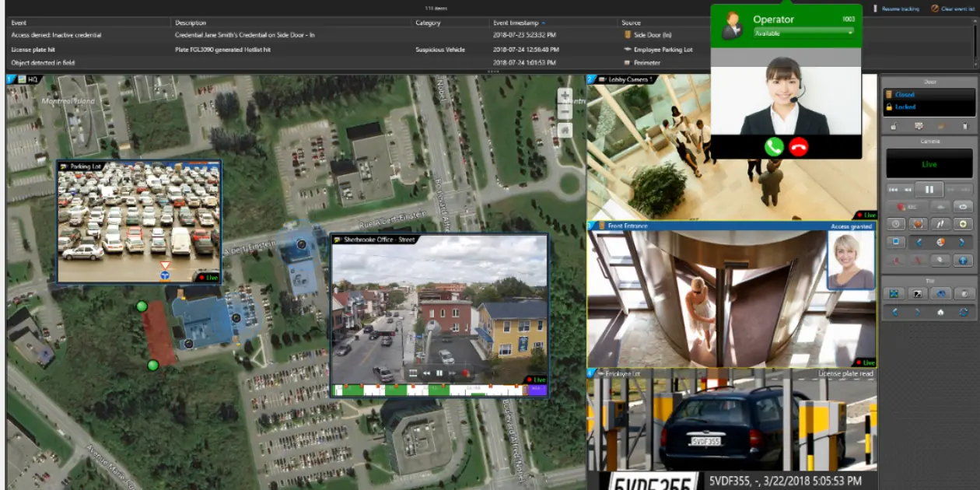Zoom out on the HQ map
This screenshot has height=490, width=980.
coord(565,112)
